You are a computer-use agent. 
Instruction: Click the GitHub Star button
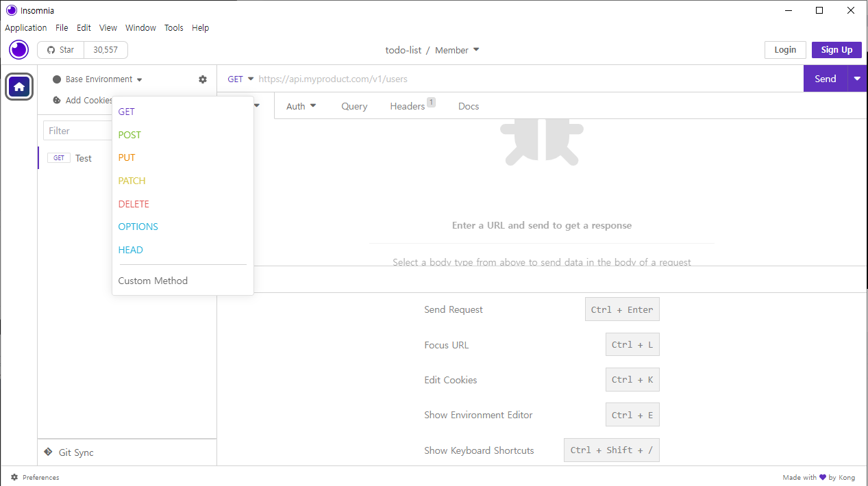pyautogui.click(x=60, y=50)
